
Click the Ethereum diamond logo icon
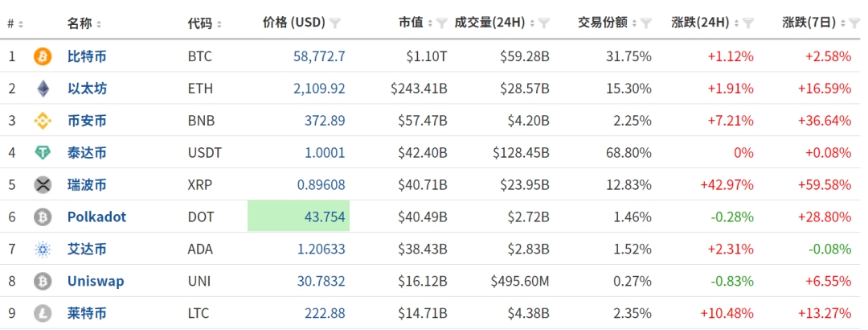tap(43, 89)
